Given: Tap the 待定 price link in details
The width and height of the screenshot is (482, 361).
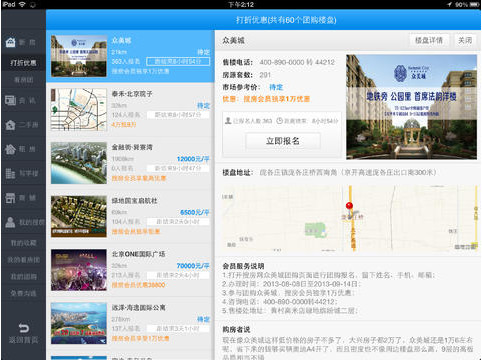Looking at the screenshot, I should click(276, 87).
